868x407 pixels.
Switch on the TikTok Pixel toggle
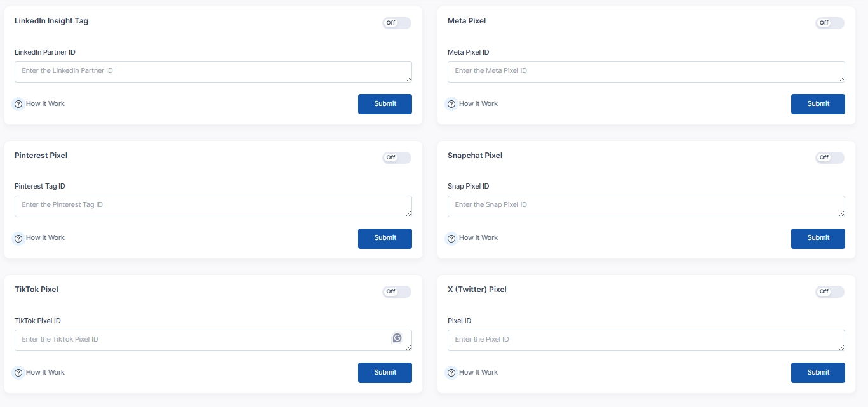point(397,291)
